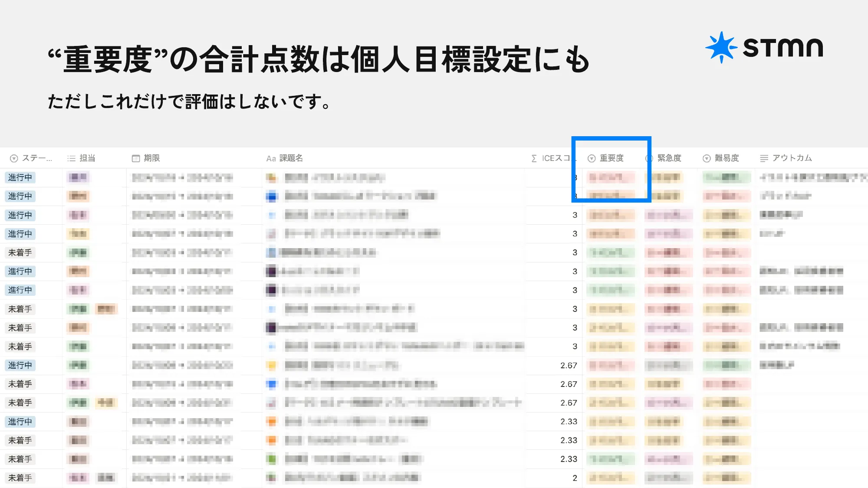Click the green 難易度 tag in first row
868x488 pixels.
pyautogui.click(x=727, y=177)
